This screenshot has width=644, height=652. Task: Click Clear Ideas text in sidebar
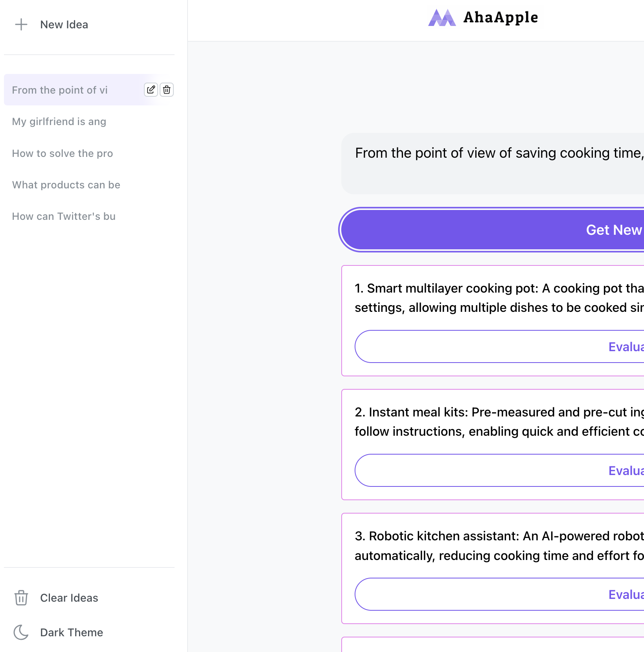click(69, 598)
